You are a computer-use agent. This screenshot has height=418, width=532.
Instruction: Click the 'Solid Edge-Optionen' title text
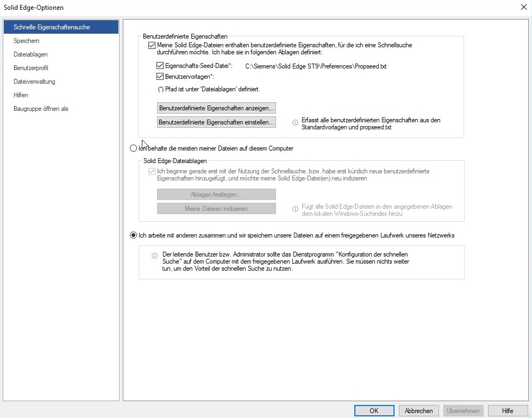click(34, 8)
